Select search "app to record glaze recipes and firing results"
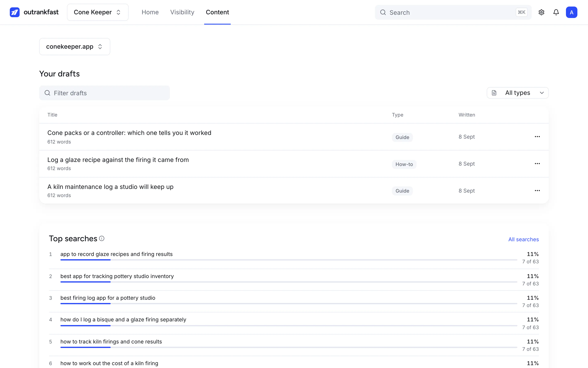This screenshot has height=368, width=588. tap(116, 254)
